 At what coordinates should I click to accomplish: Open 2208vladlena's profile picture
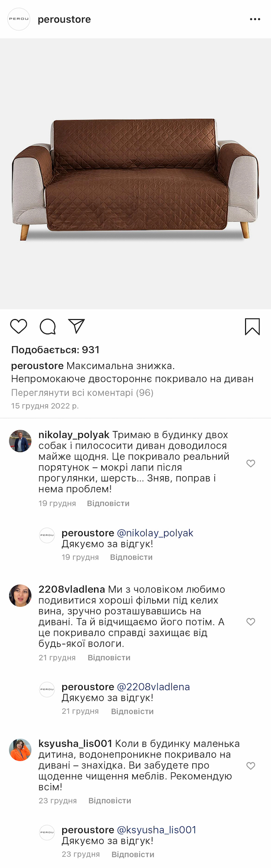click(20, 596)
